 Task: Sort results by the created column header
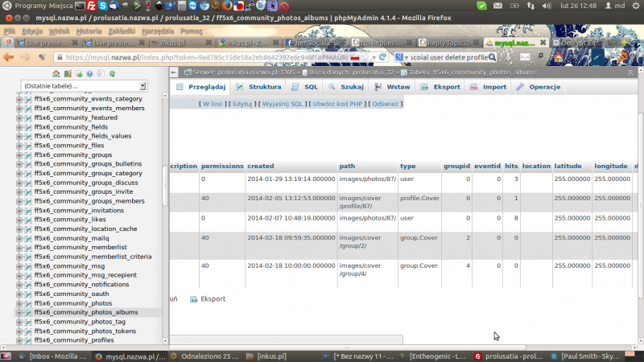click(260, 166)
